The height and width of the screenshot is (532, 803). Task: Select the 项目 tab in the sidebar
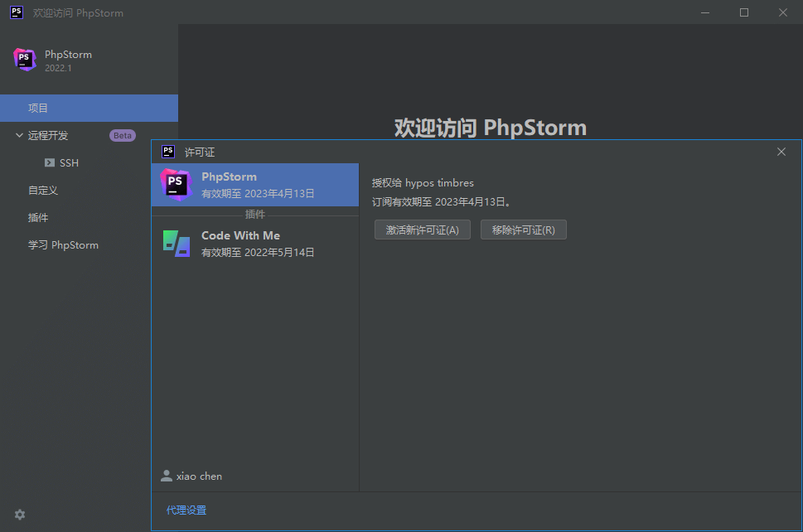click(38, 108)
